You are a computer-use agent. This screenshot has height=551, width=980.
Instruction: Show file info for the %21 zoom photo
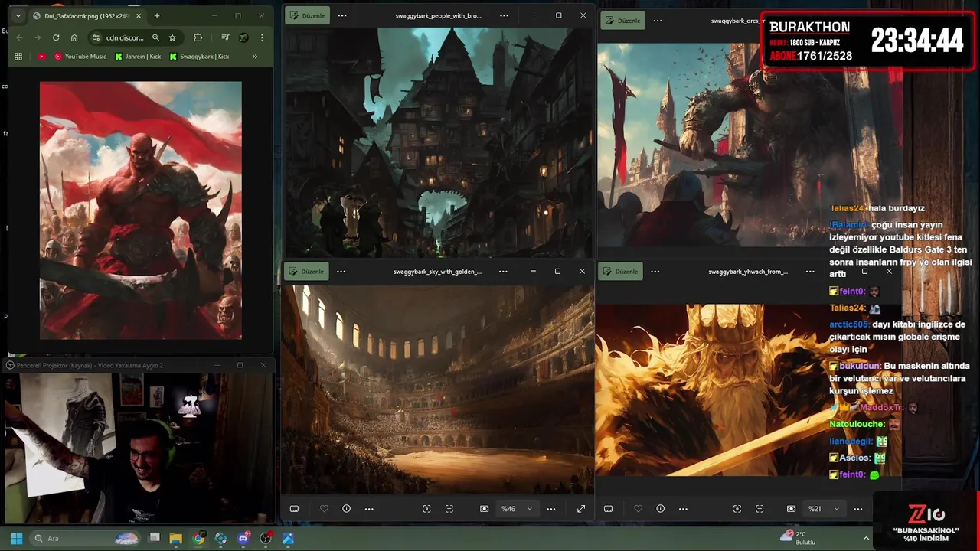tap(660, 509)
